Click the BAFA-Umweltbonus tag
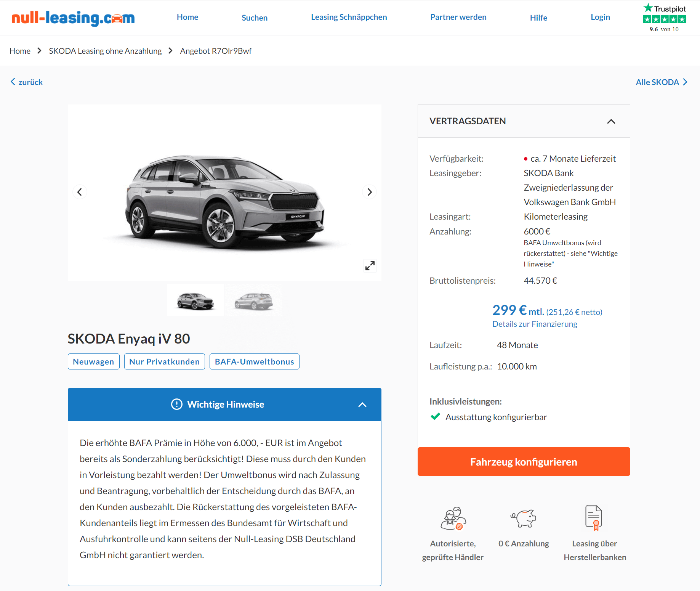The width and height of the screenshot is (700, 591). click(254, 361)
